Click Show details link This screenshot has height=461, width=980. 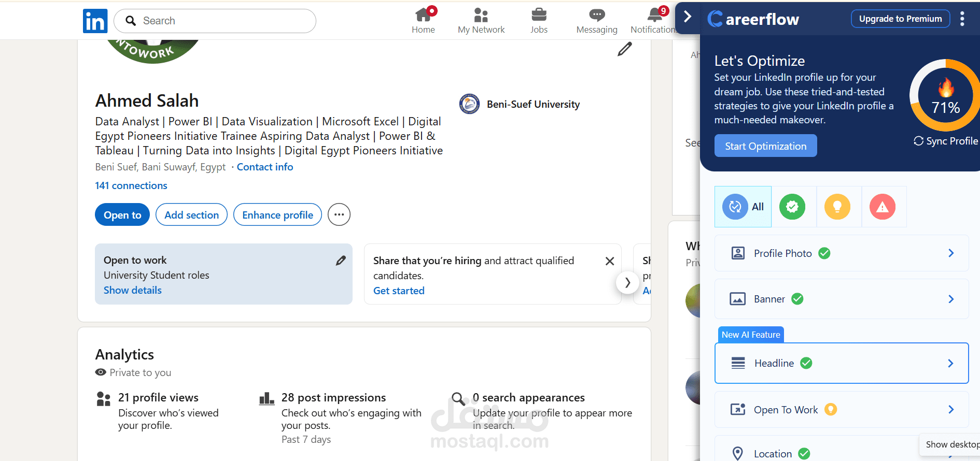click(133, 290)
